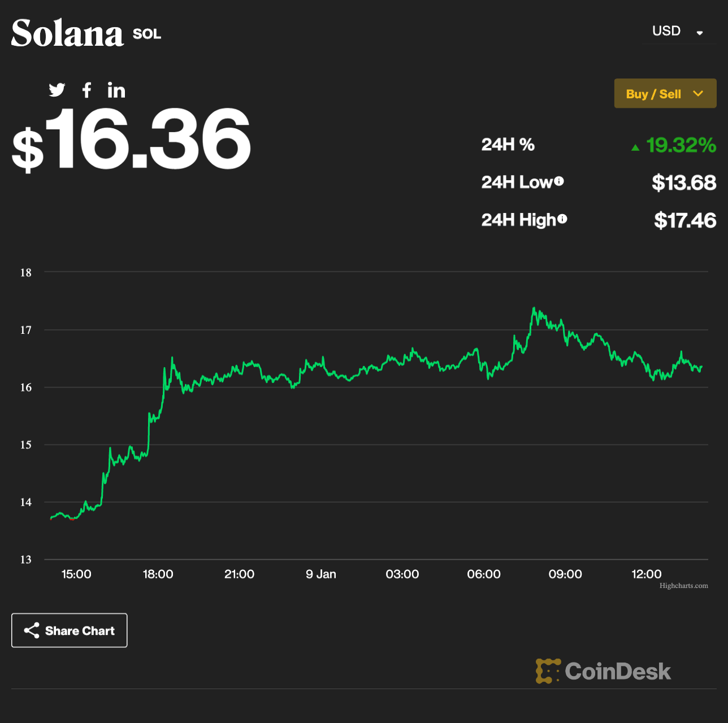The width and height of the screenshot is (728, 723).
Task: Click info icon next to 24H Low
Action: (x=559, y=181)
